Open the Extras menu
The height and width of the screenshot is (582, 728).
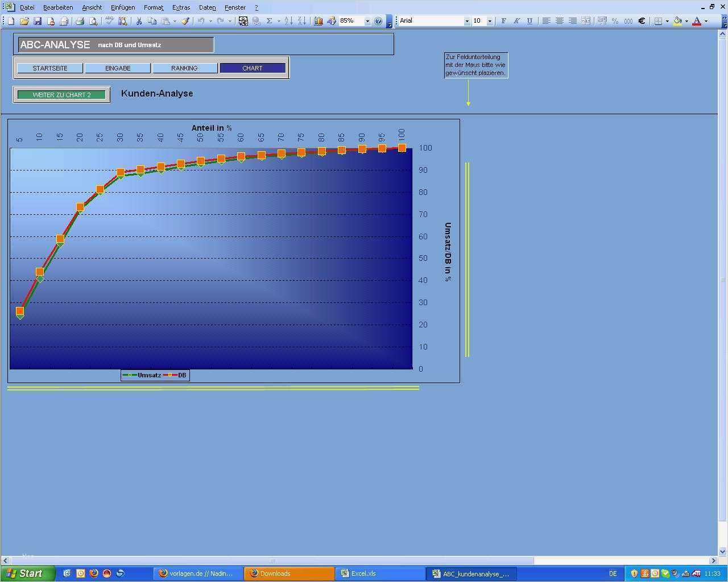pos(181,7)
